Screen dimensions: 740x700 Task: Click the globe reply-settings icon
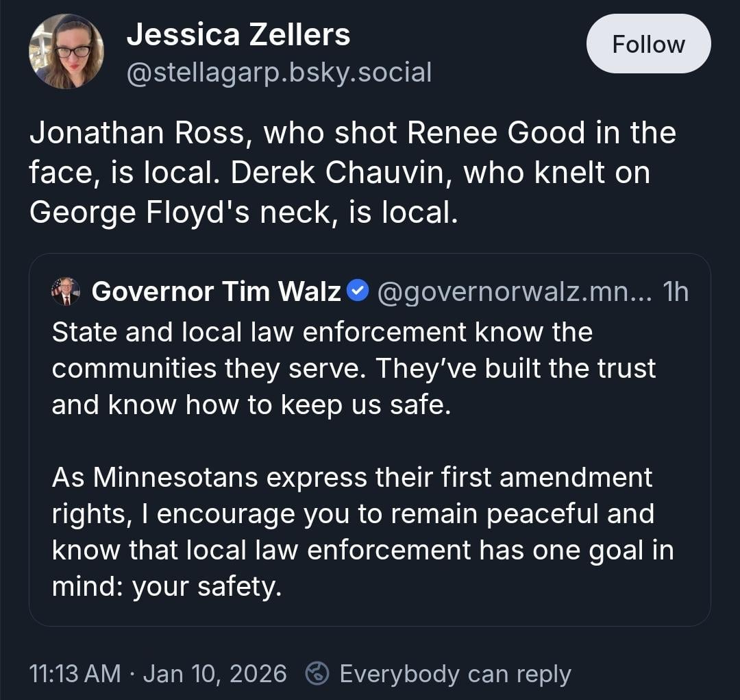click(x=317, y=673)
